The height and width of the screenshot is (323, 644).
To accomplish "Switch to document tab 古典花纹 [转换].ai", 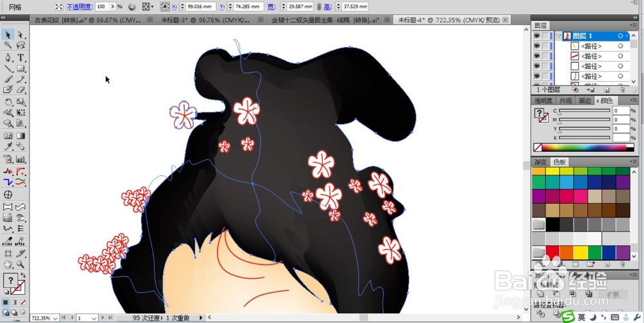I will coord(88,20).
